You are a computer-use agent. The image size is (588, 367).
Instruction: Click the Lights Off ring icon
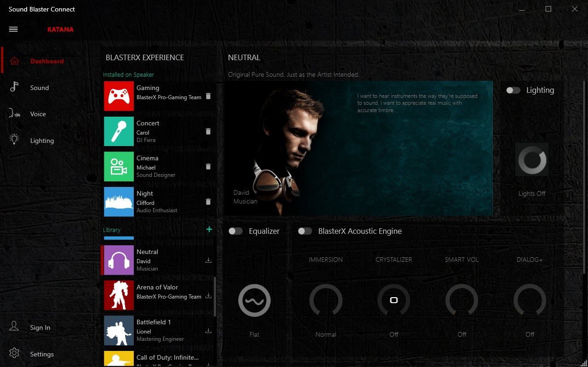(x=532, y=159)
